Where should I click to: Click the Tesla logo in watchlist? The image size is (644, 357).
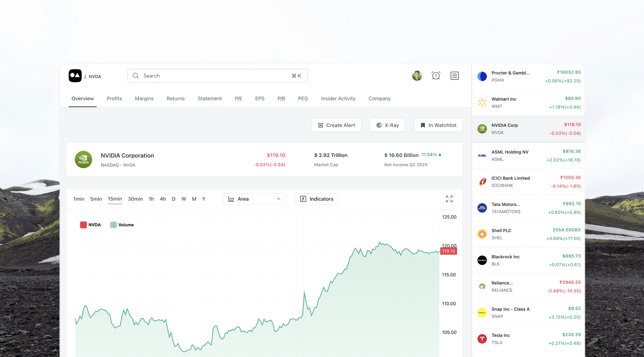click(x=482, y=339)
